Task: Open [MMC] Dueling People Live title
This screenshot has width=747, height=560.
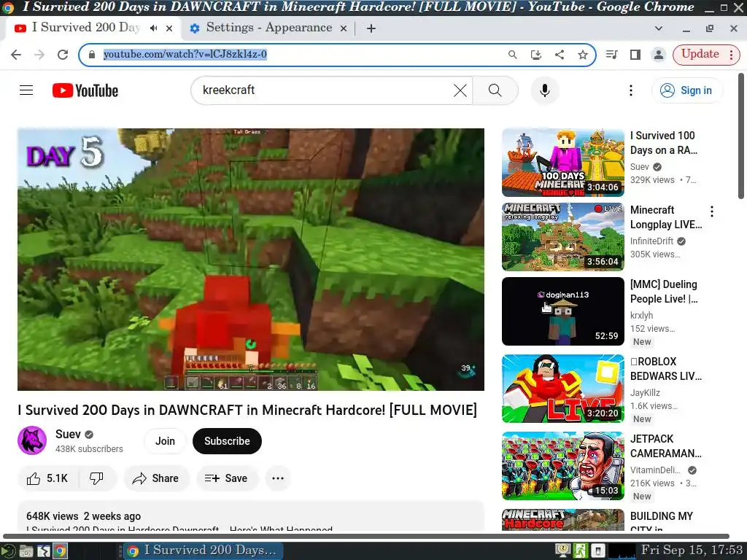Action: 664,292
